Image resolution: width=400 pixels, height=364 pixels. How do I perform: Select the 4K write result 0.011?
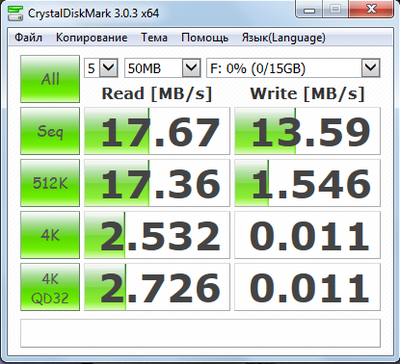[x=307, y=235]
